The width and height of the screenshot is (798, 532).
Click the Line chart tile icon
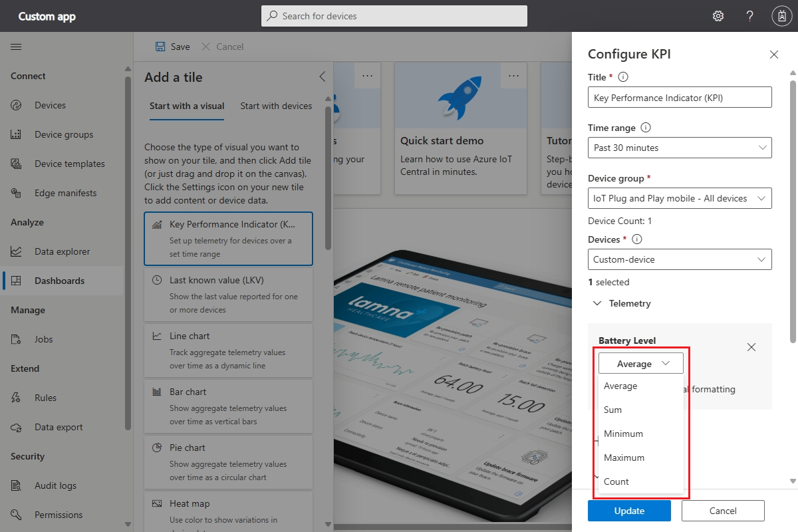pos(157,336)
